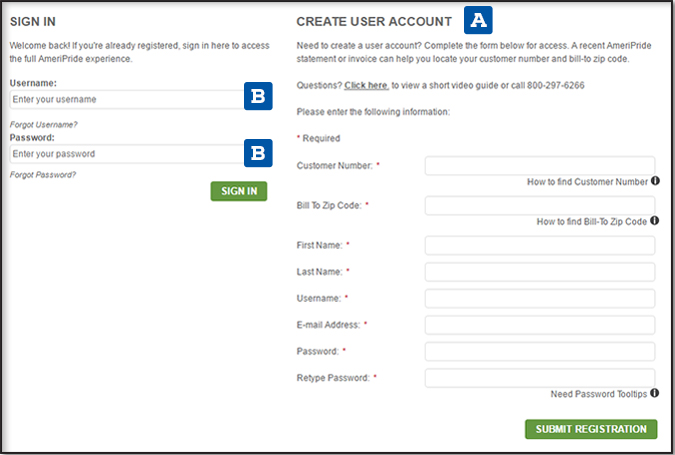675x455 pixels.
Task: Click the B marker beside Password field
Action: click(258, 152)
